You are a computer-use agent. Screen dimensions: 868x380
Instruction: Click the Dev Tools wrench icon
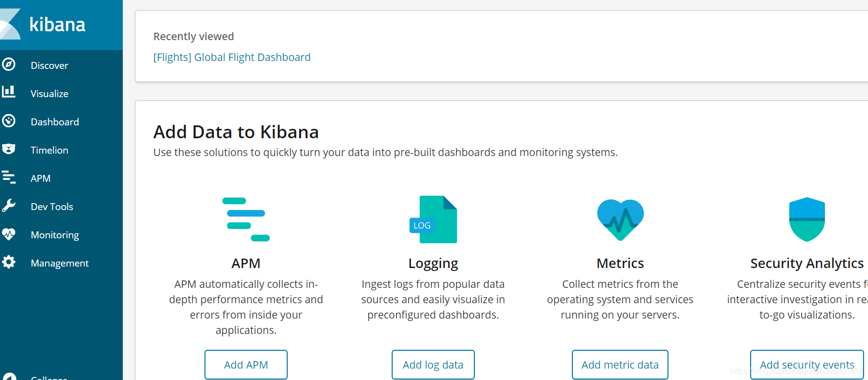pyautogui.click(x=8, y=206)
